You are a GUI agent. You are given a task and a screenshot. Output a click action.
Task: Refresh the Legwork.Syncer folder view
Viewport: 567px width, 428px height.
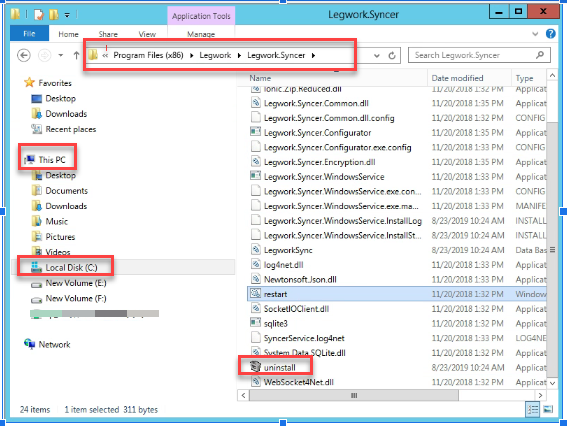tap(392, 56)
